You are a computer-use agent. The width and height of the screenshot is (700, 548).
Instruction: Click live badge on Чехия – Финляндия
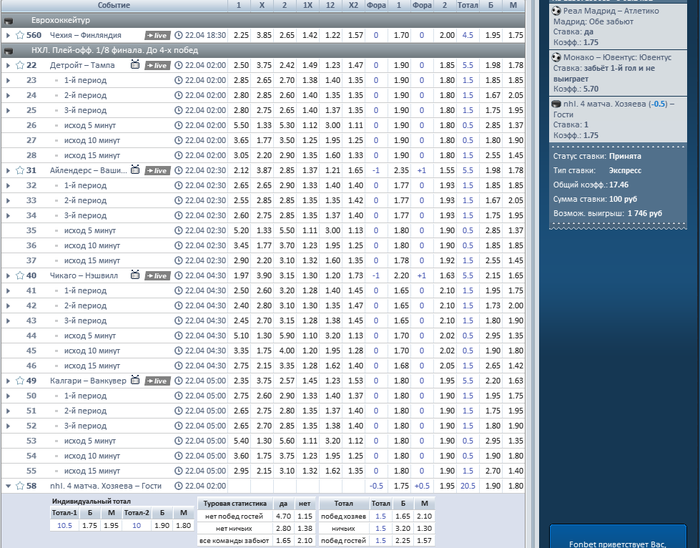(158, 36)
